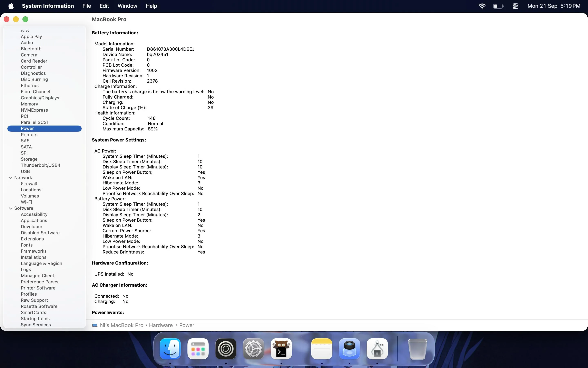Select Wi-Fi under Network in sidebar

coord(27,202)
